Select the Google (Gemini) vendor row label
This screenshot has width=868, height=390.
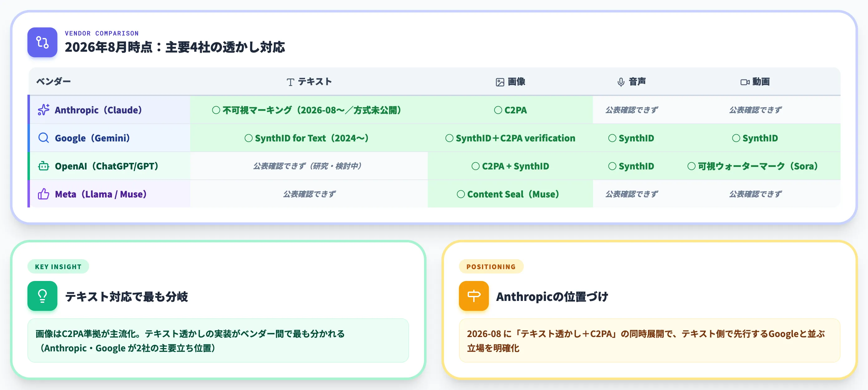(x=92, y=138)
